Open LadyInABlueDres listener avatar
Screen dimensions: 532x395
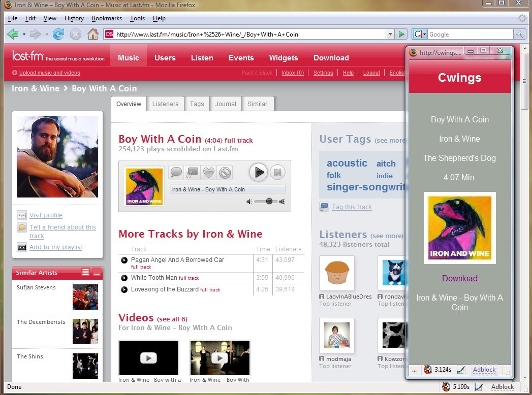[337, 273]
